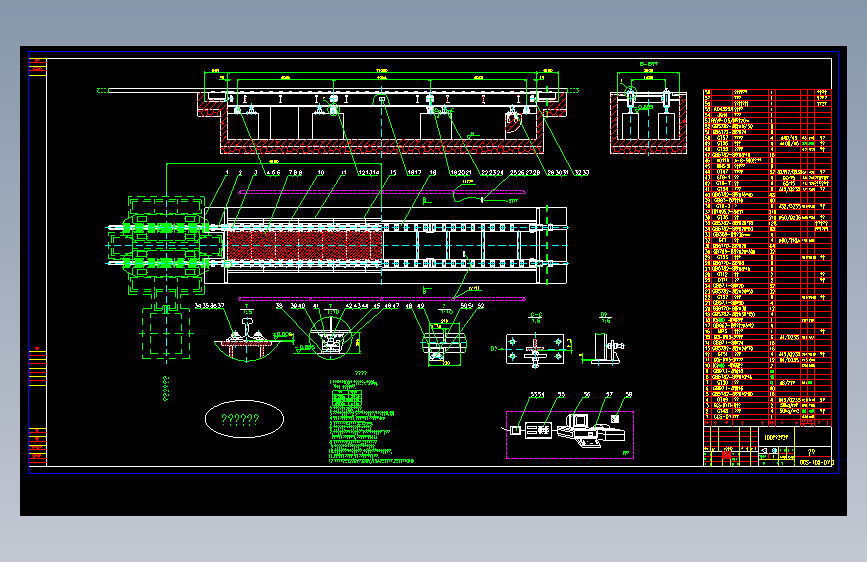Select part balloon label 3
This screenshot has width=867, height=562.
255,173
